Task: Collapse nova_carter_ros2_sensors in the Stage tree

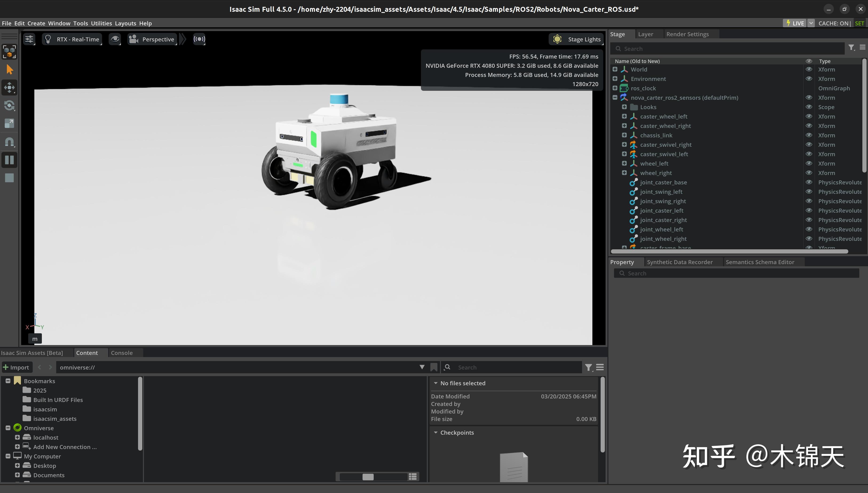Action: 615,97
